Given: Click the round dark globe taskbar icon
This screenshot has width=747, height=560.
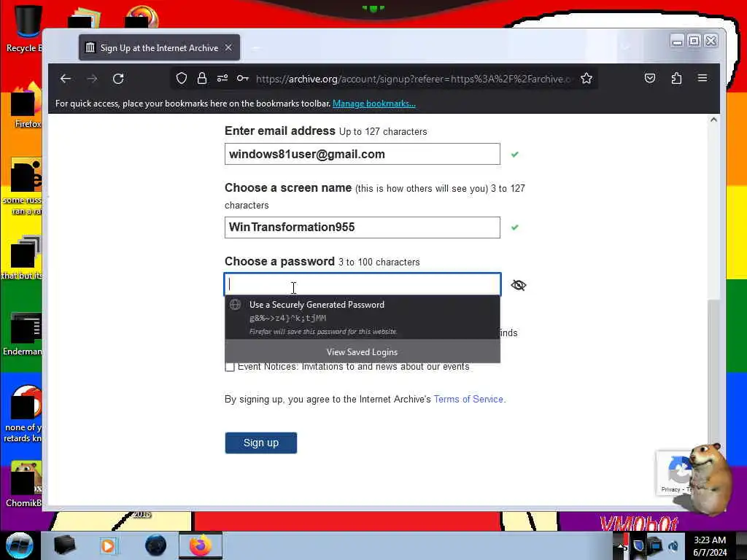Looking at the screenshot, I should tap(156, 545).
